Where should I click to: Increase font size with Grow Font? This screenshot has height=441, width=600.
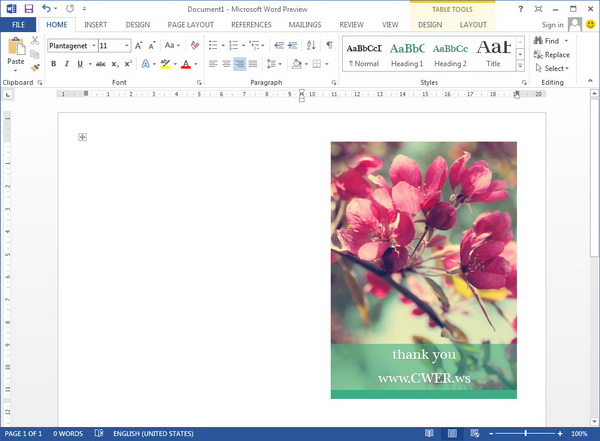pyautogui.click(x=139, y=45)
